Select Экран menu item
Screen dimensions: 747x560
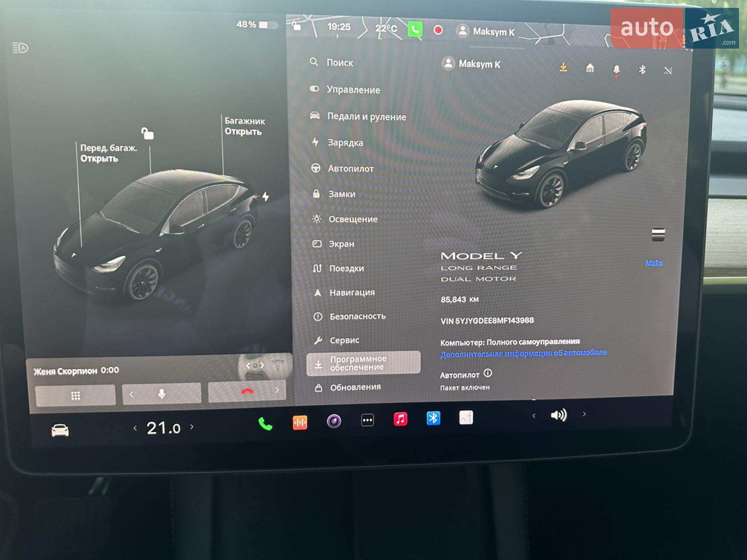pyautogui.click(x=333, y=244)
